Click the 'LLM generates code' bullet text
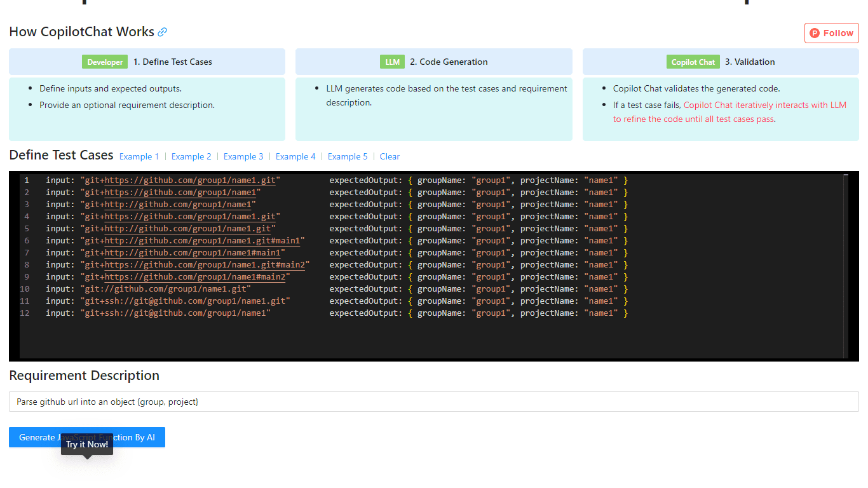 click(447, 96)
